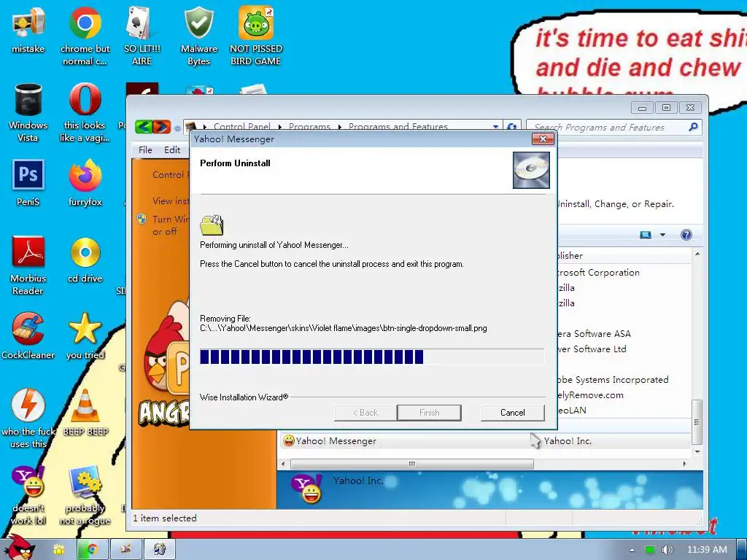This screenshot has width=747, height=560.
Task: Open the File menu
Action: point(145,150)
